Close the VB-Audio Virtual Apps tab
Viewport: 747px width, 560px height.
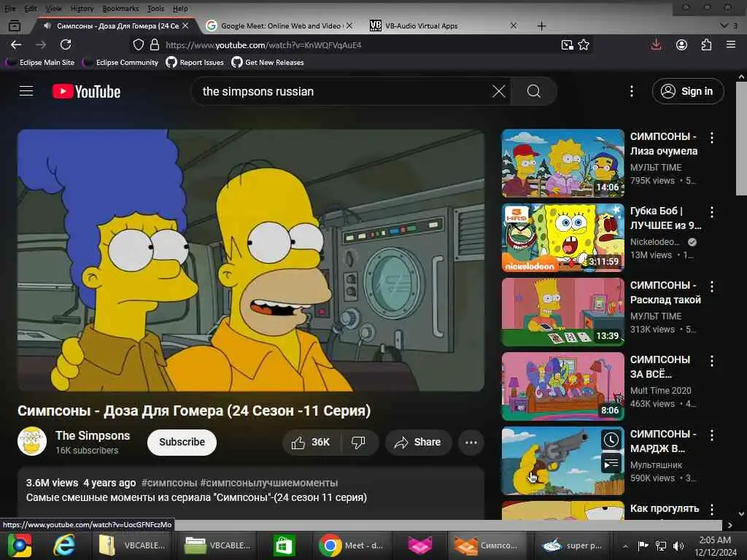point(514,26)
